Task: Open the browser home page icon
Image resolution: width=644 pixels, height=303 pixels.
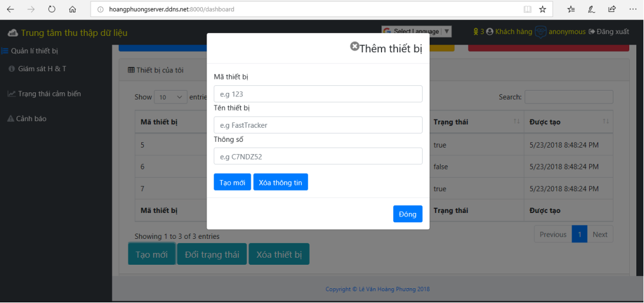Action: (x=72, y=9)
